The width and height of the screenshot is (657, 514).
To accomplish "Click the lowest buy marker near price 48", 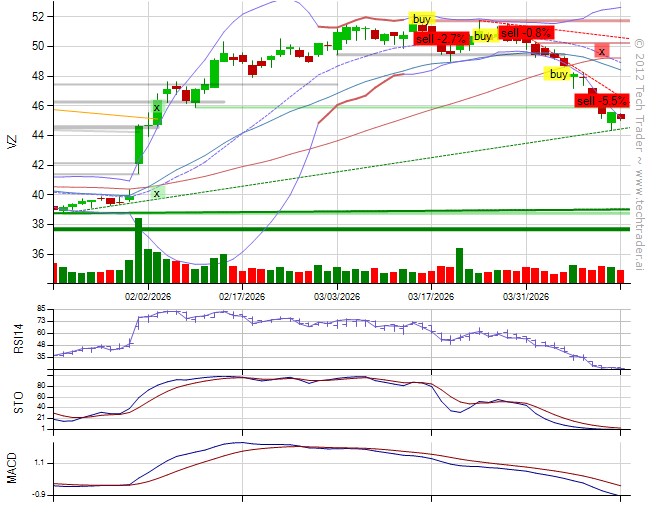I will tap(558, 74).
